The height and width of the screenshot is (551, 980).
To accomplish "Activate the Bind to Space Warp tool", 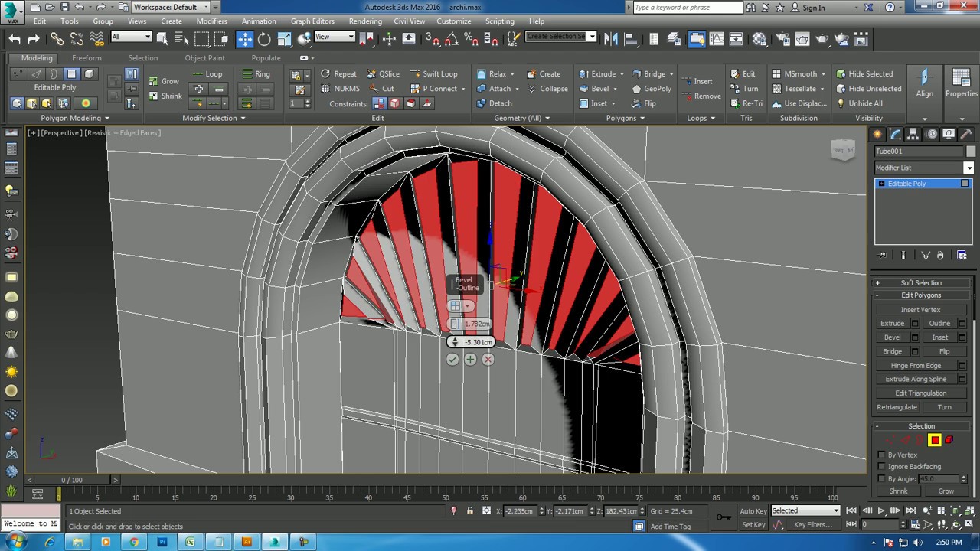I will (x=96, y=39).
